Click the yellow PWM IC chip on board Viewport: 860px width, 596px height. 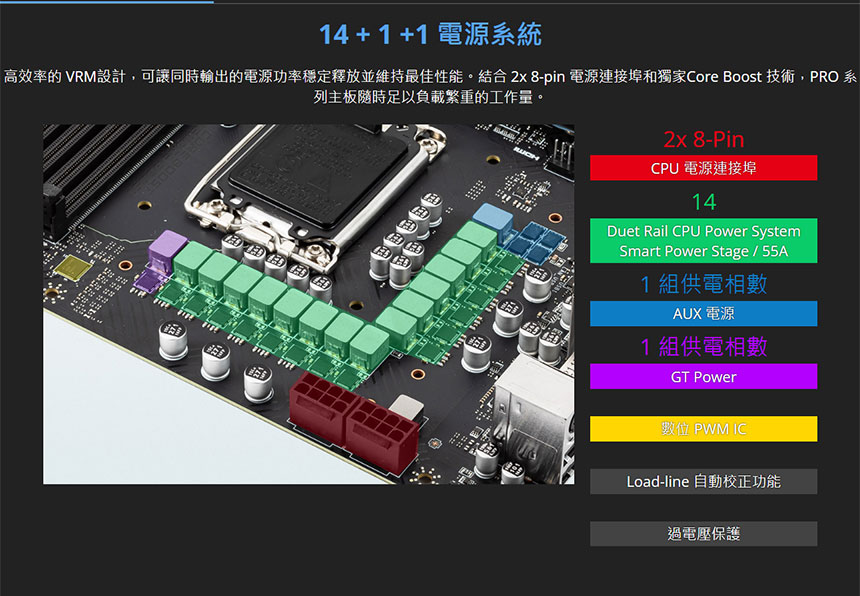click(x=73, y=268)
